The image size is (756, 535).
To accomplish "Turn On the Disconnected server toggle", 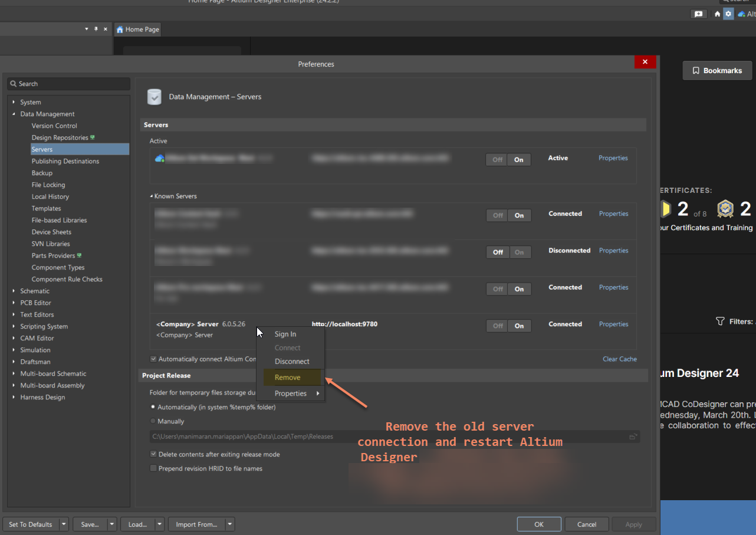I will point(519,252).
